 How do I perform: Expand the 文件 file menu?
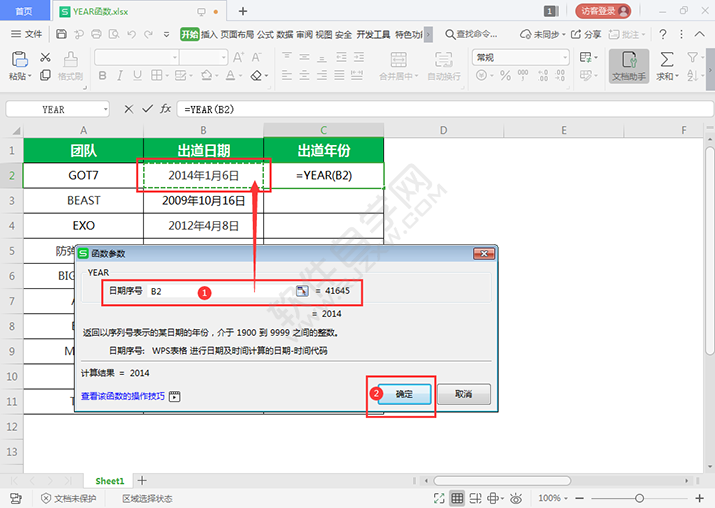coord(28,34)
